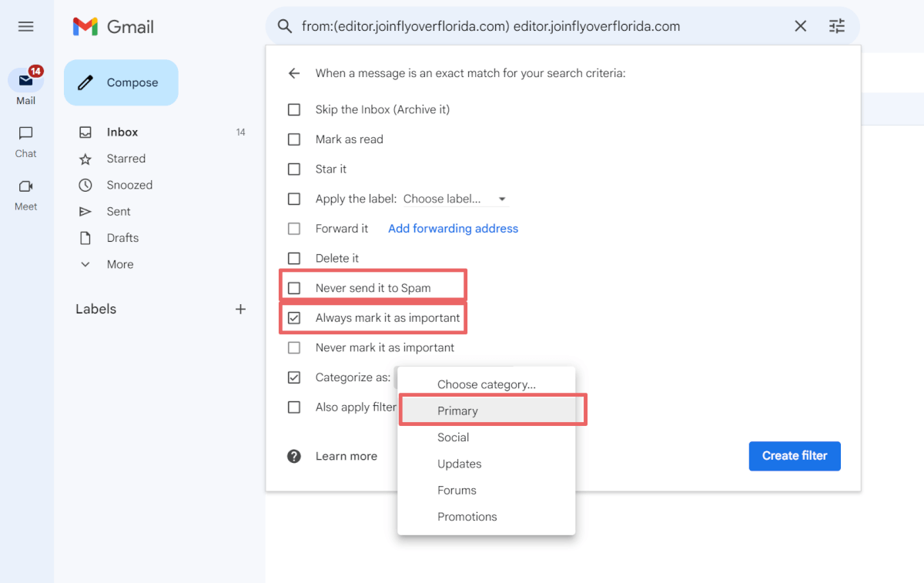Uncheck the Categorize as box
Screen dimensions: 924x583
tap(294, 377)
